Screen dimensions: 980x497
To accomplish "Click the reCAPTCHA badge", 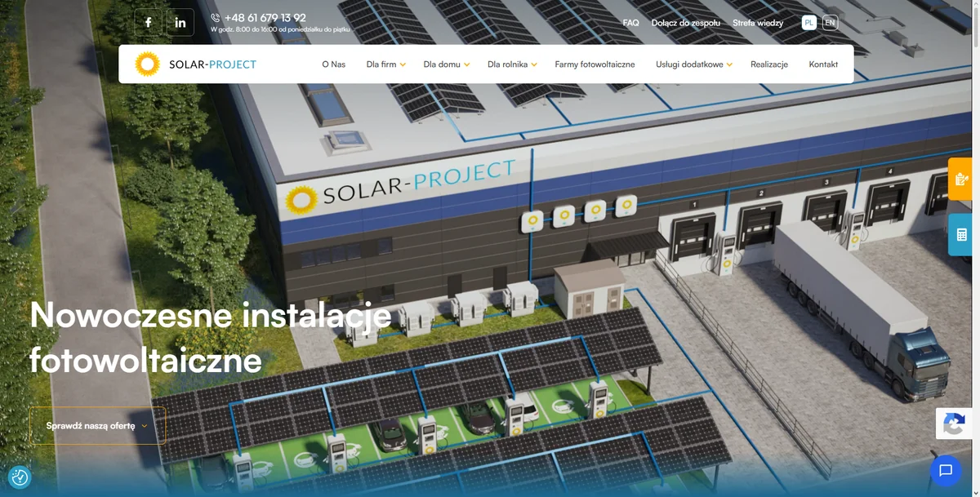I will point(954,424).
